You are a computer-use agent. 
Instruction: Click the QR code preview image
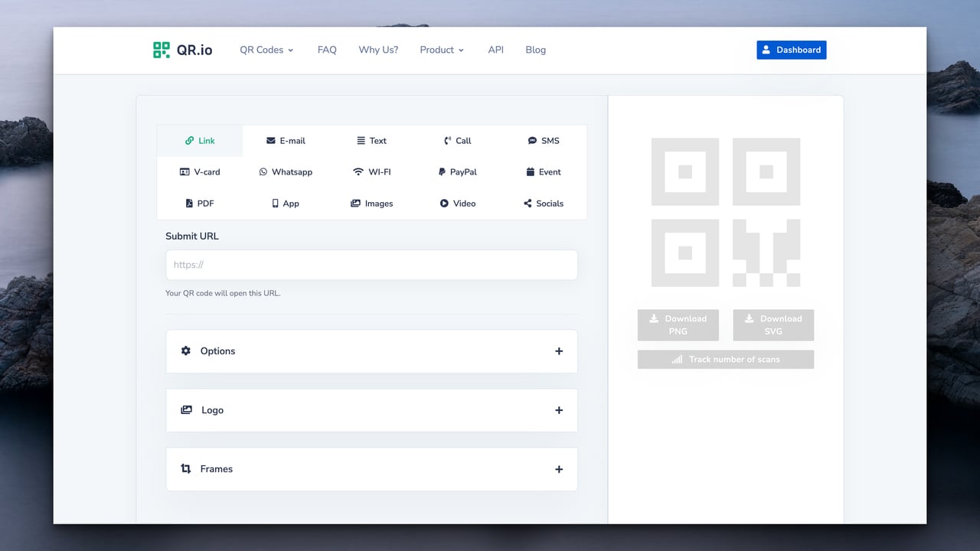726,212
